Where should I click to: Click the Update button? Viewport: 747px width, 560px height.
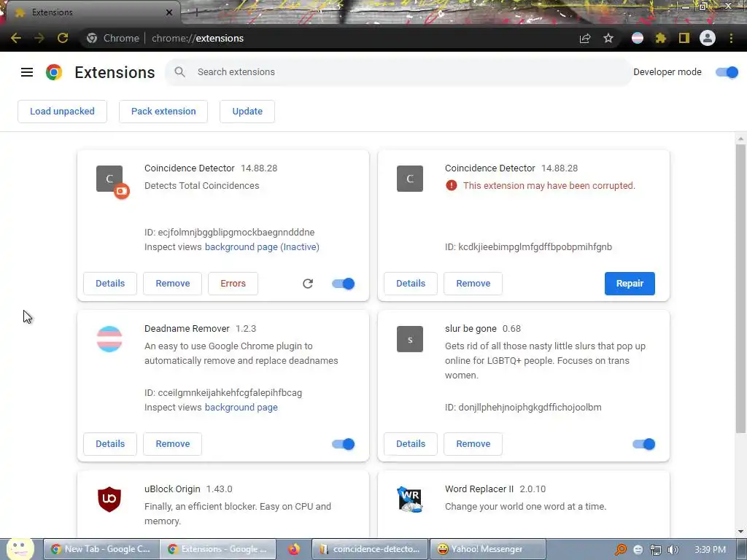click(x=247, y=112)
